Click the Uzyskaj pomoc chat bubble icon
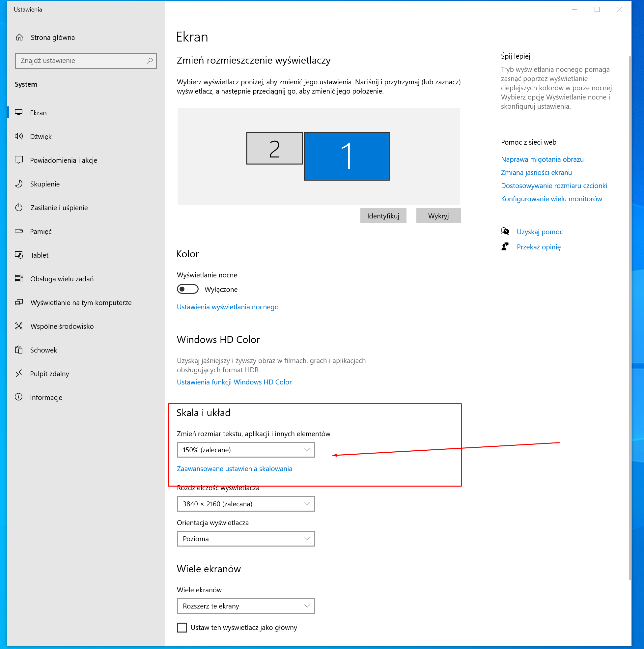Image resolution: width=644 pixels, height=649 pixels. click(x=505, y=232)
